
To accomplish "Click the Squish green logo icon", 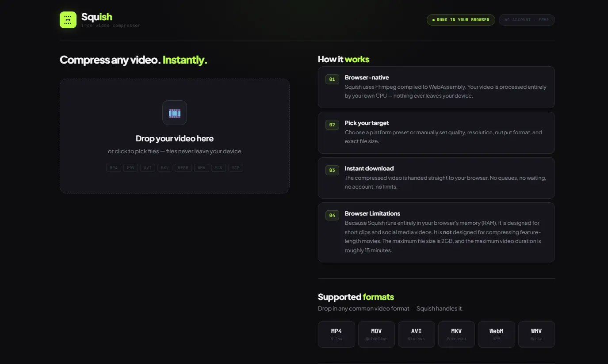I will pos(68,20).
